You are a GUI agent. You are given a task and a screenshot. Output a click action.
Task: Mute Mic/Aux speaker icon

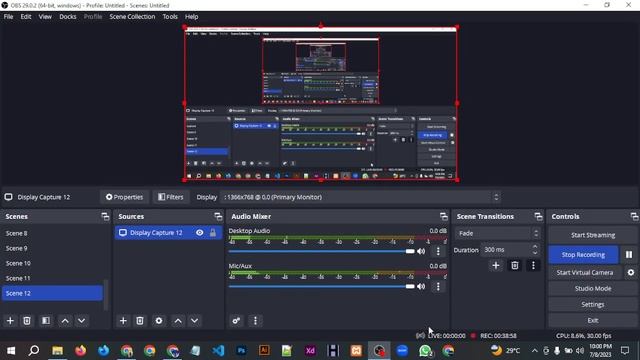421,287
